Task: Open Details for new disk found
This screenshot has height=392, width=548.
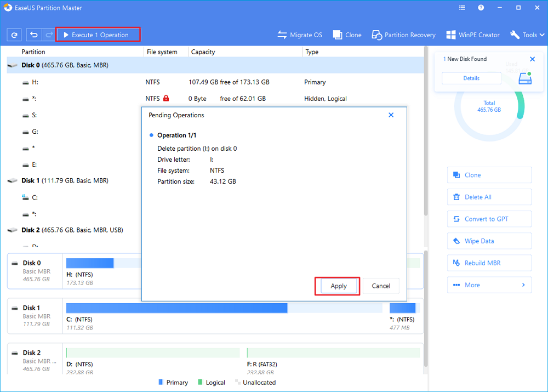Action: 471,78
